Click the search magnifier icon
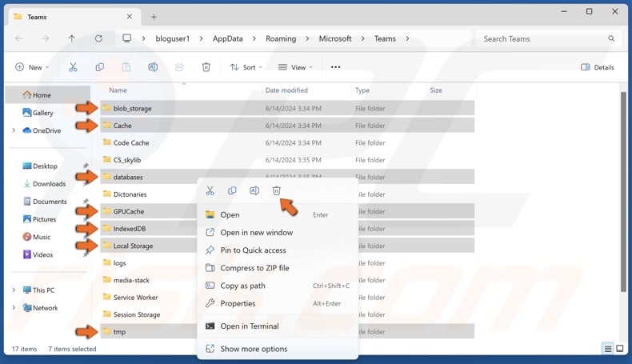Viewport: 632px width, 364px height. pyautogui.click(x=611, y=38)
